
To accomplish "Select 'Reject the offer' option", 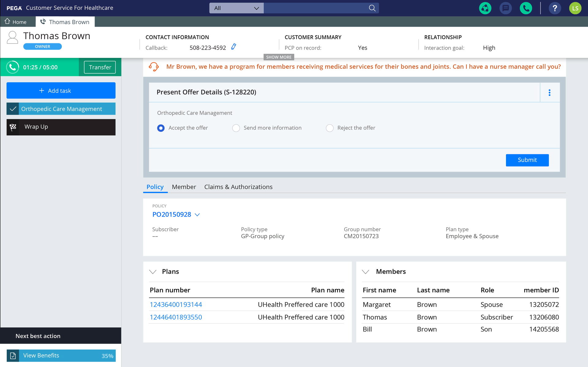I will pyautogui.click(x=330, y=128).
